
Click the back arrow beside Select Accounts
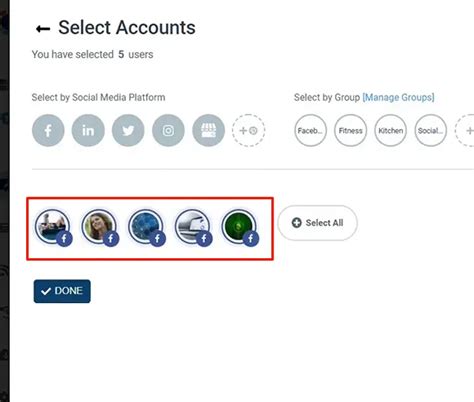pyautogui.click(x=43, y=29)
